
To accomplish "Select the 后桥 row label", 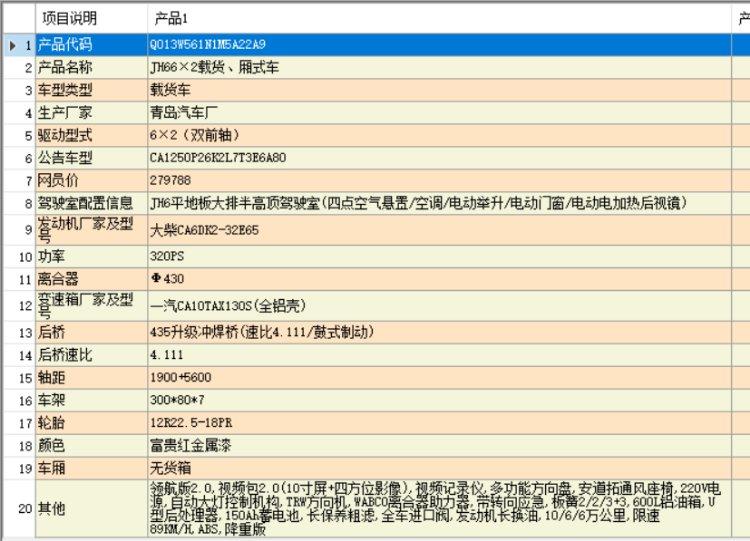I will point(91,332).
